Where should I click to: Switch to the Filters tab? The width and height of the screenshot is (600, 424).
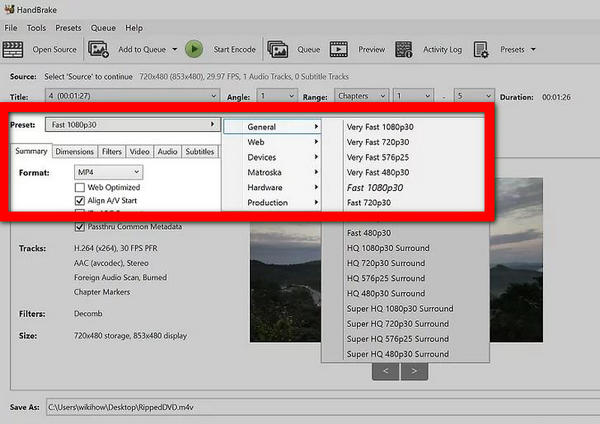(112, 152)
